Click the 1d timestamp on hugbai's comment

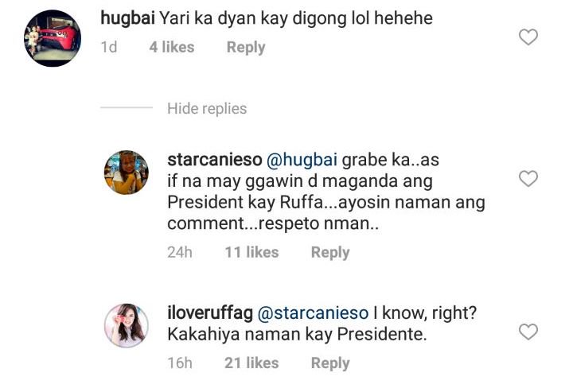pyautogui.click(x=109, y=48)
